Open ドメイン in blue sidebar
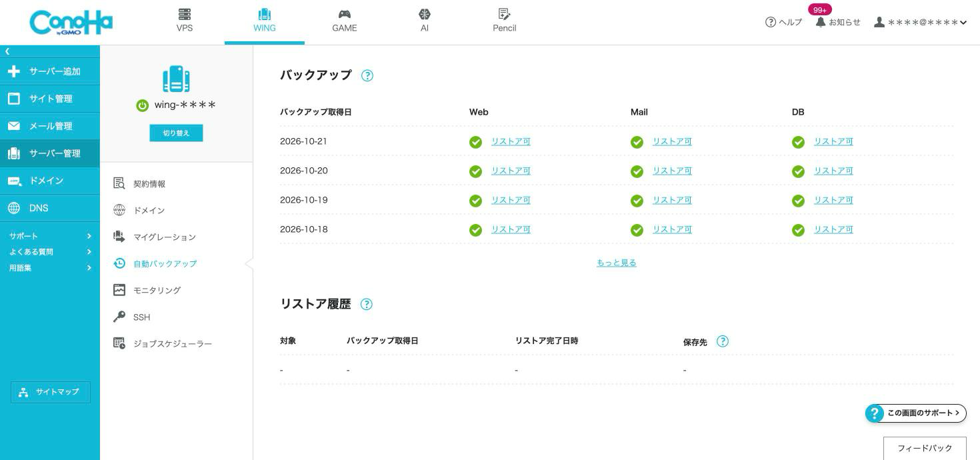 [50, 181]
